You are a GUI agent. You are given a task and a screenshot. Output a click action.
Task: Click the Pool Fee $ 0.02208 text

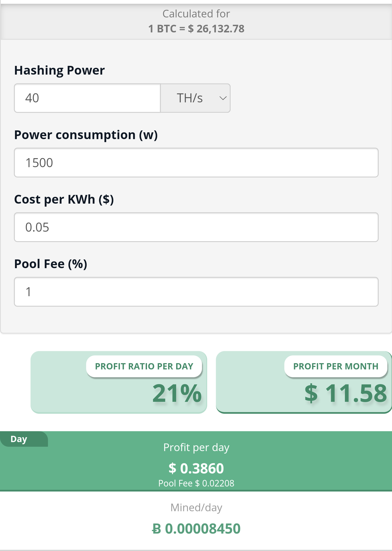click(x=196, y=483)
